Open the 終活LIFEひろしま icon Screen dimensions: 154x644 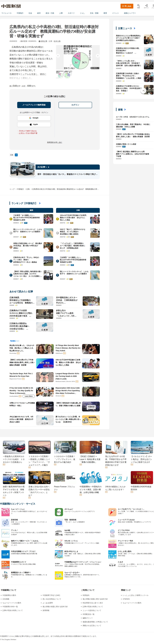tap(59, 554)
